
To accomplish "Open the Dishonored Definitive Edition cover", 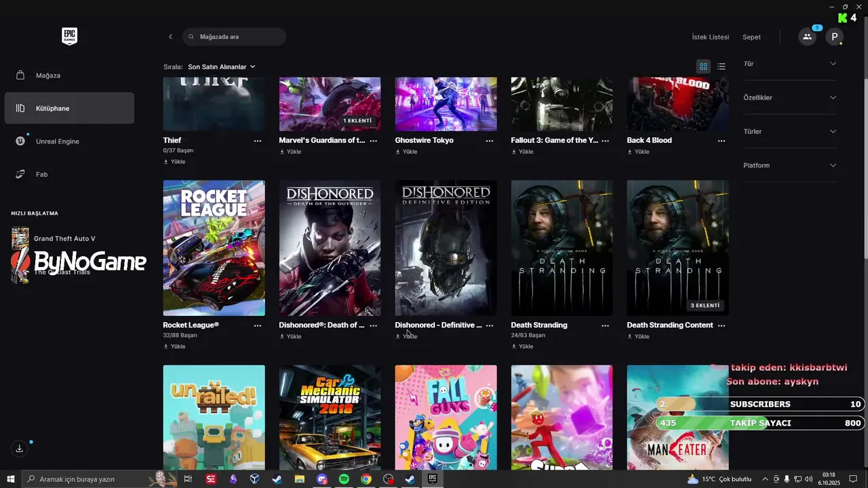I will pyautogui.click(x=446, y=248).
